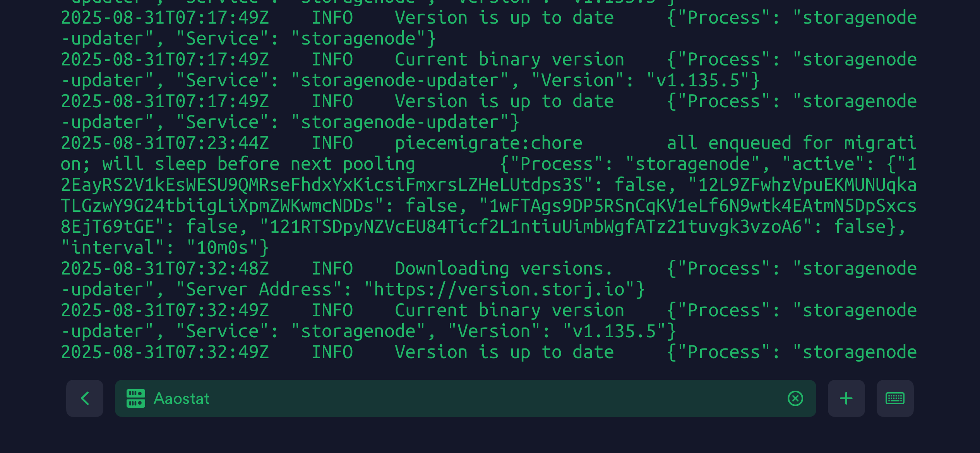This screenshot has height=453, width=980.
Task: Click the 2025-08-31T07:32:48Z timestamp
Action: (165, 269)
